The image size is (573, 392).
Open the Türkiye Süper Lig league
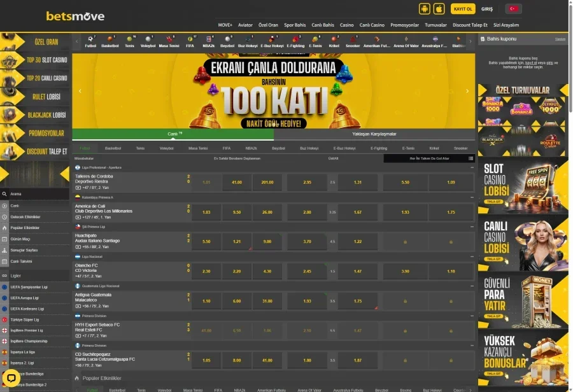[x=24, y=319]
